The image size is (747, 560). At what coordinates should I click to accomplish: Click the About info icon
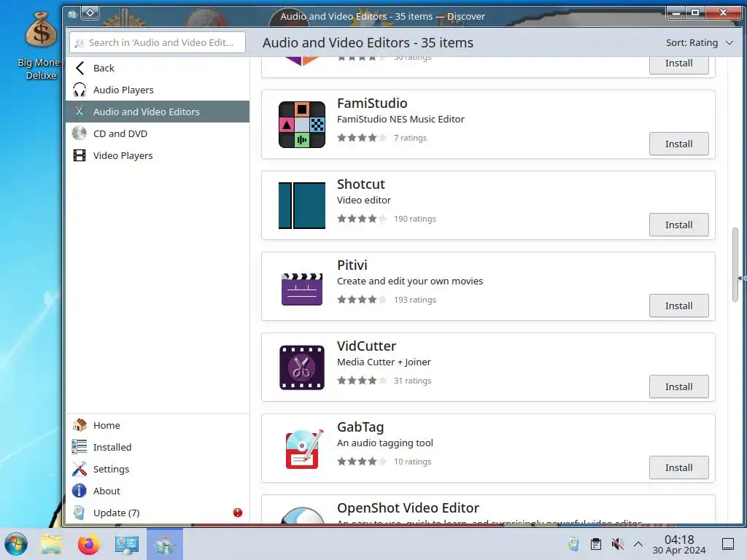point(79,491)
